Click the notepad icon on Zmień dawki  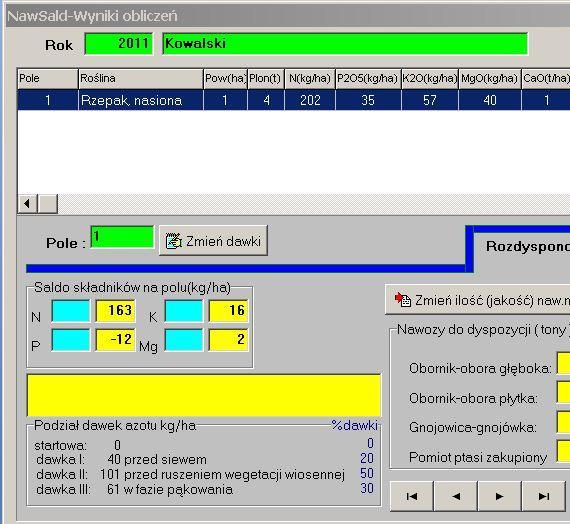(173, 241)
